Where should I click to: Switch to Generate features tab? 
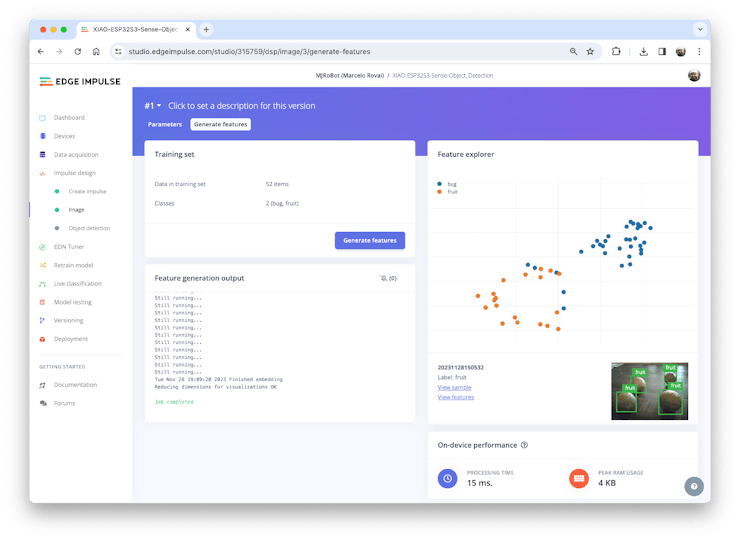(x=220, y=124)
